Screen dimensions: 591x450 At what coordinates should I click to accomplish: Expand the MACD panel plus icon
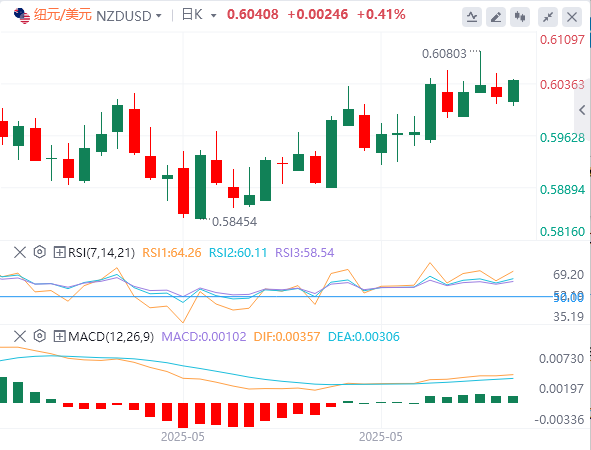click(59, 336)
